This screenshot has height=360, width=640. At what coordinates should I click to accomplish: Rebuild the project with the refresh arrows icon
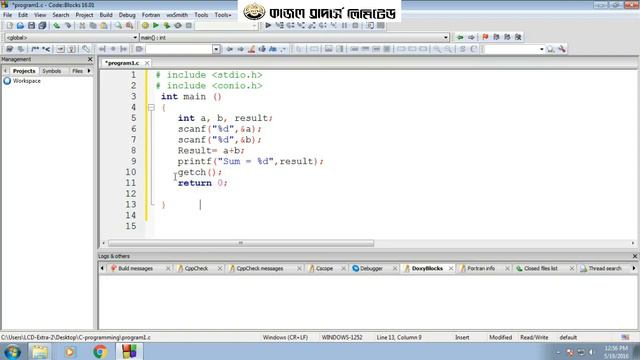click(x=178, y=26)
